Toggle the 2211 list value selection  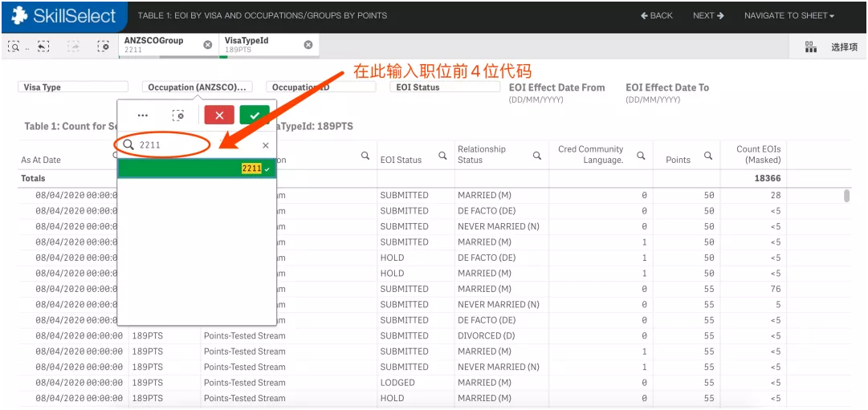coord(197,169)
